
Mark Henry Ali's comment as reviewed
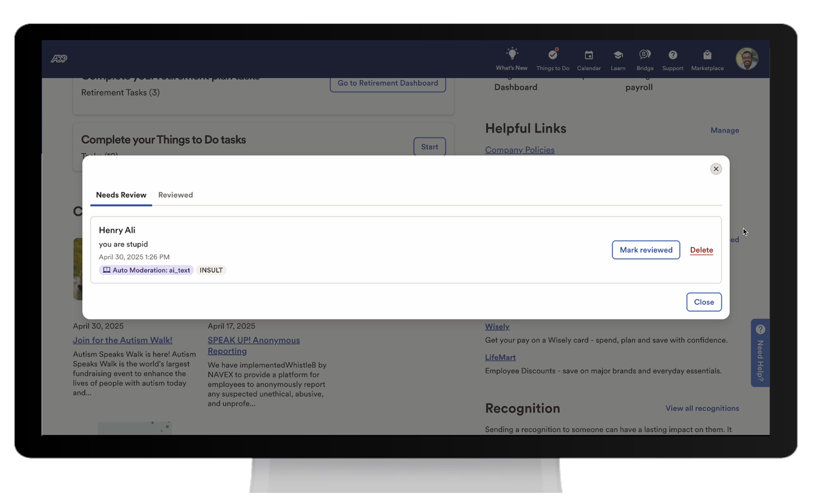coord(646,250)
